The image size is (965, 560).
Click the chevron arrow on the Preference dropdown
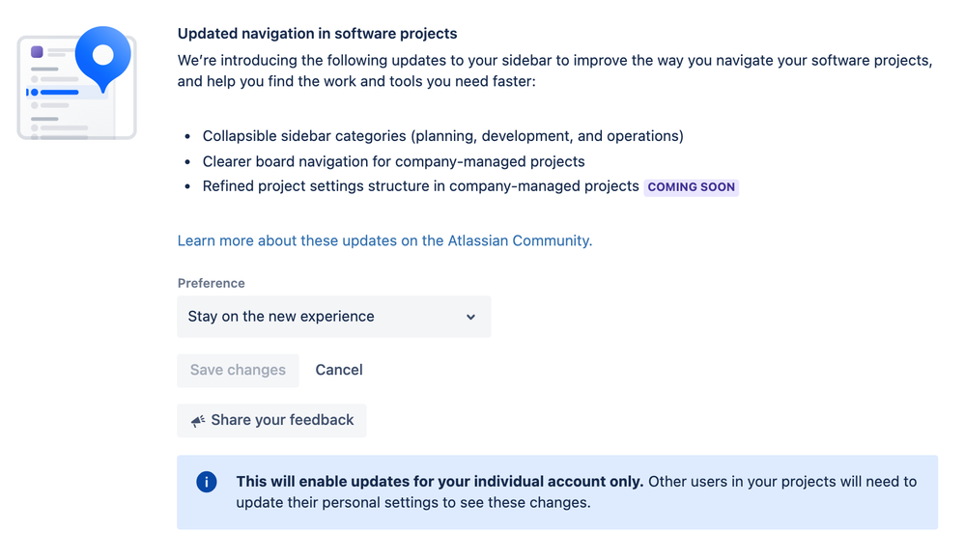pyautogui.click(x=470, y=317)
